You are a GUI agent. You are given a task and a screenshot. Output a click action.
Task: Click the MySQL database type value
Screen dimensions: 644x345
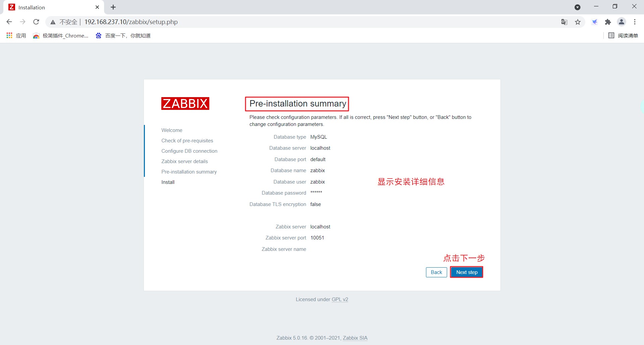coord(319,137)
